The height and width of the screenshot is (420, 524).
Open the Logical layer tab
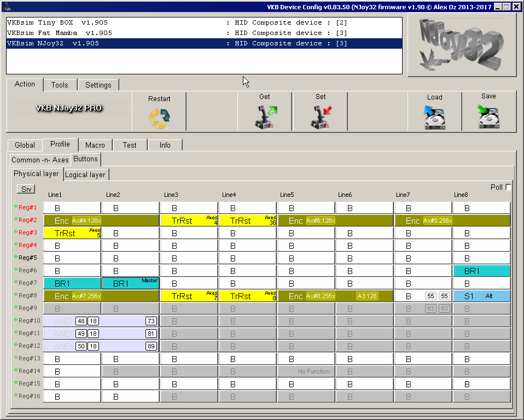(85, 174)
